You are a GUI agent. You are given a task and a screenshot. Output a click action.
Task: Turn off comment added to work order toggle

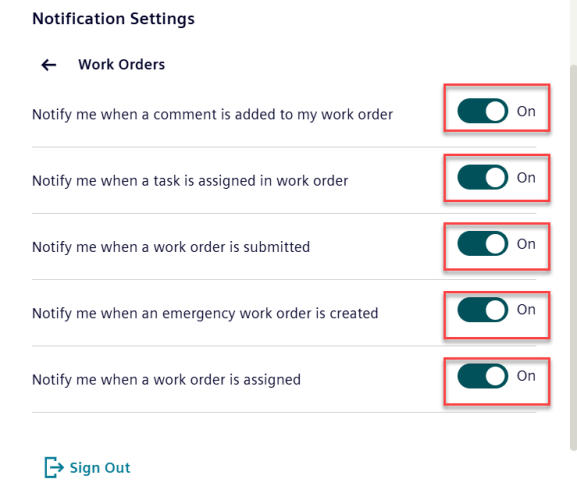coord(482,111)
